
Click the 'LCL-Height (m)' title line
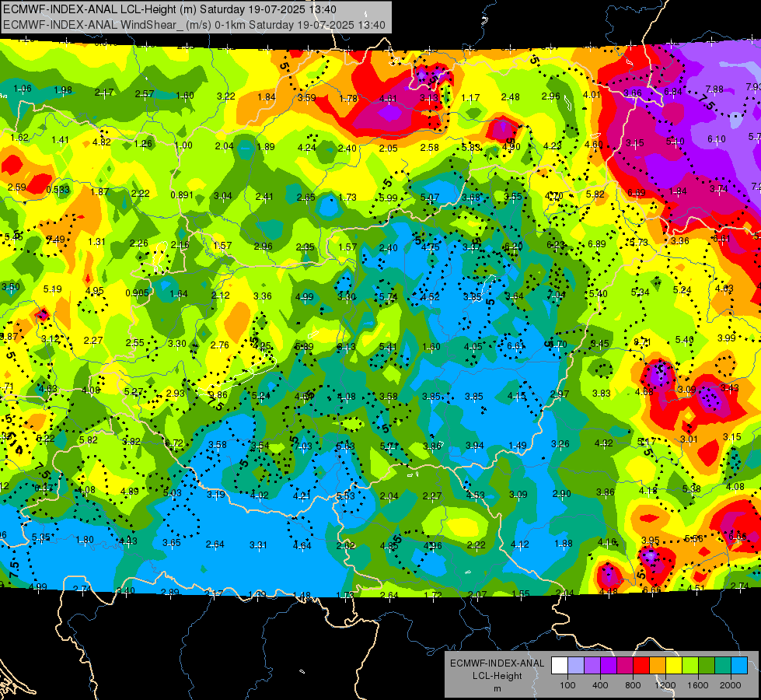pos(170,9)
